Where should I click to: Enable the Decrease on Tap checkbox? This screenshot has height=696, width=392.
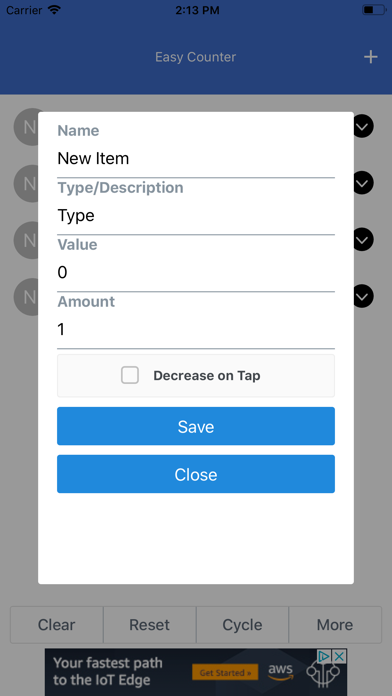pyautogui.click(x=130, y=375)
